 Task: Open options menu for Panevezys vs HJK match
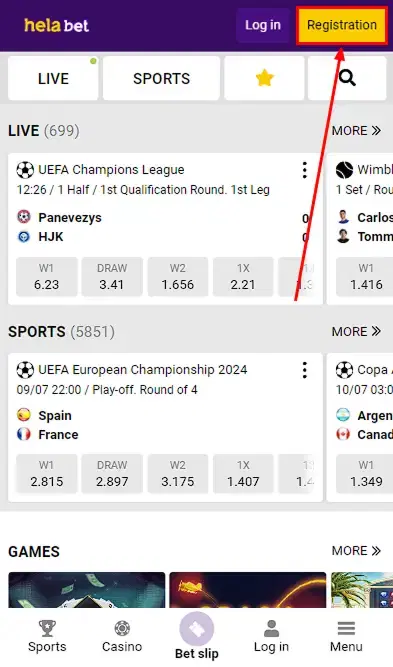(x=305, y=170)
